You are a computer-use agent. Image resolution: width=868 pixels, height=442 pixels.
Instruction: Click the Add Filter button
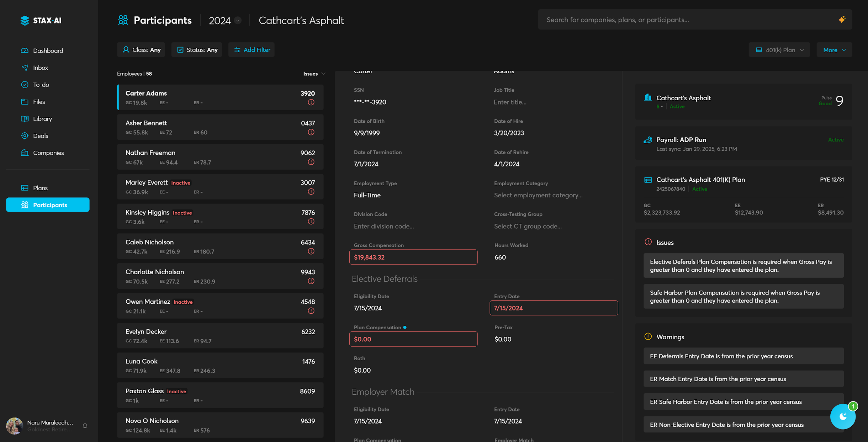252,50
